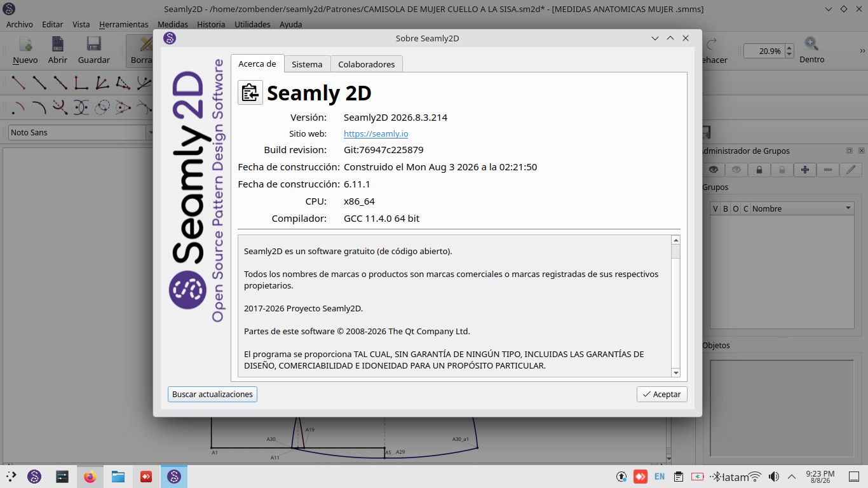Open the Ayuda menu
868x488 pixels.
pos(291,24)
